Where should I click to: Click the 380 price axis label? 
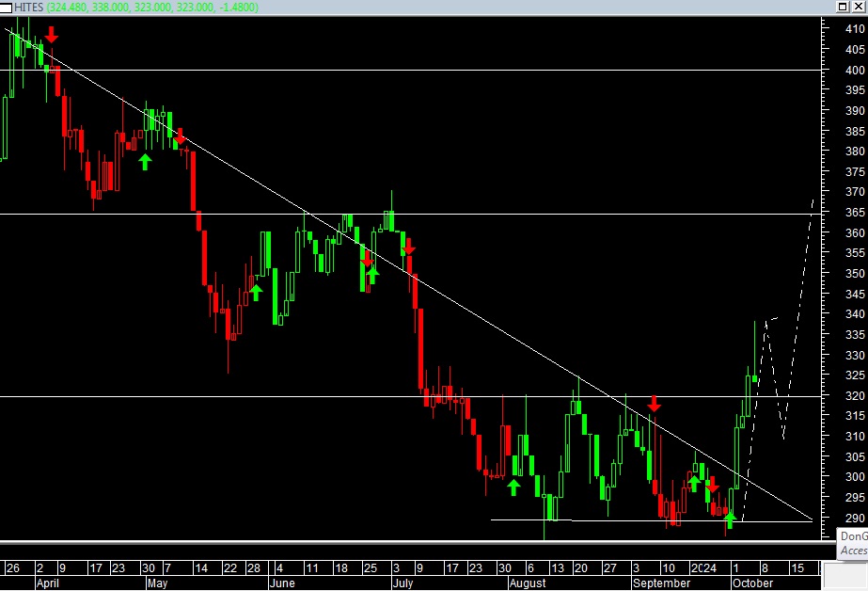[855, 152]
